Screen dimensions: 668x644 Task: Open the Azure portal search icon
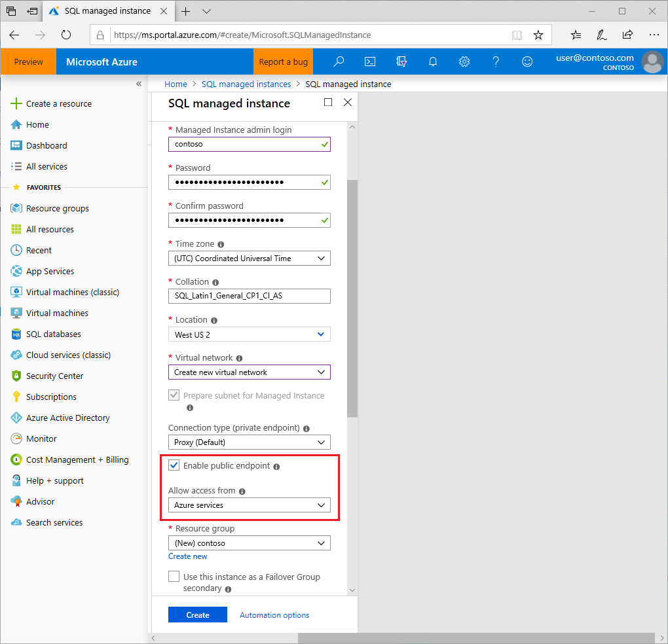coord(339,62)
